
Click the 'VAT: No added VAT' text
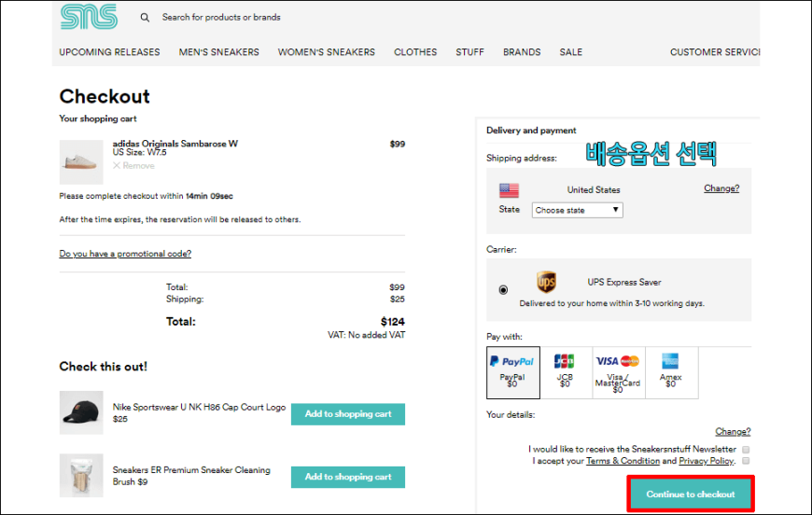pos(366,335)
